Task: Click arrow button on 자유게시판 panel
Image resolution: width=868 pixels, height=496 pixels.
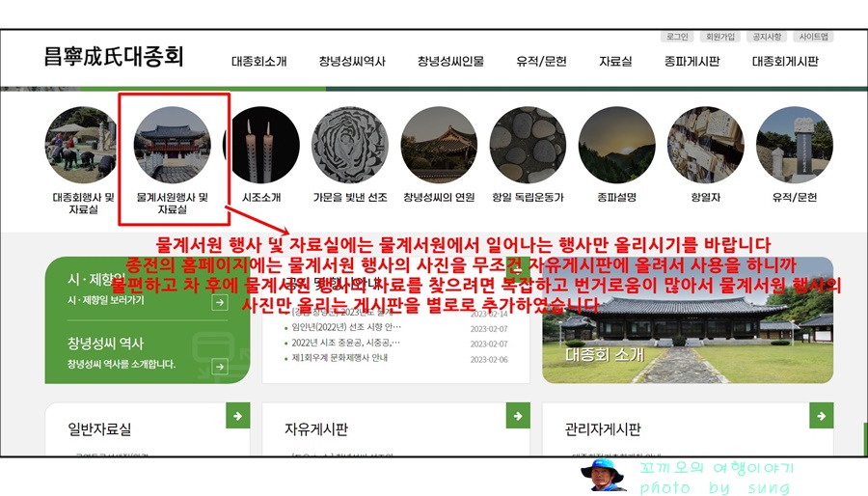Action: click(518, 416)
